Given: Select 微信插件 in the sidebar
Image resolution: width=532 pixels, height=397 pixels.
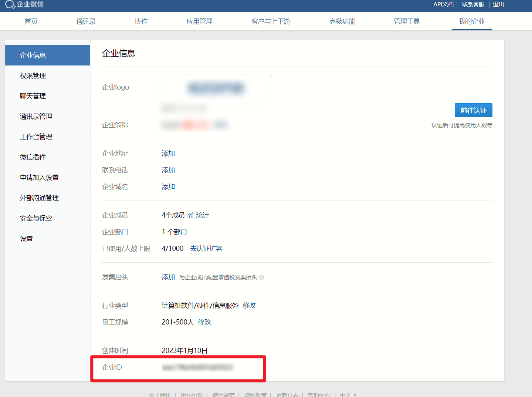Looking at the screenshot, I should click(x=32, y=157).
